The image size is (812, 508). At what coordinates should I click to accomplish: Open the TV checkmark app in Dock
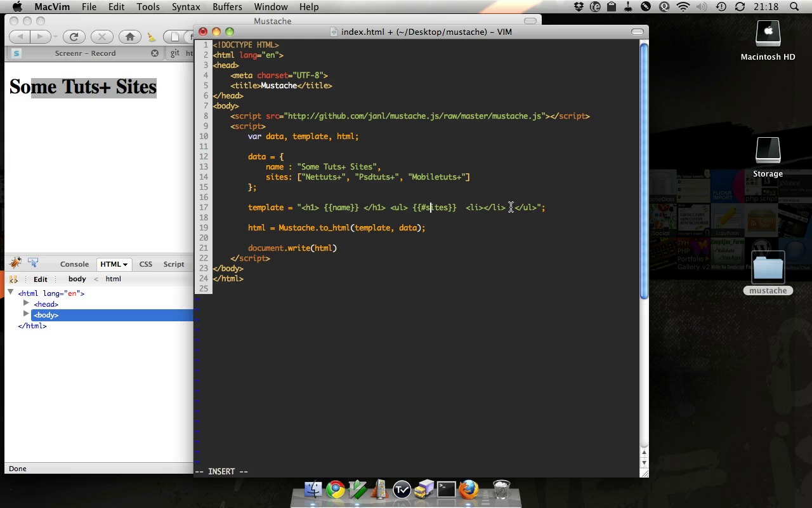(x=402, y=490)
